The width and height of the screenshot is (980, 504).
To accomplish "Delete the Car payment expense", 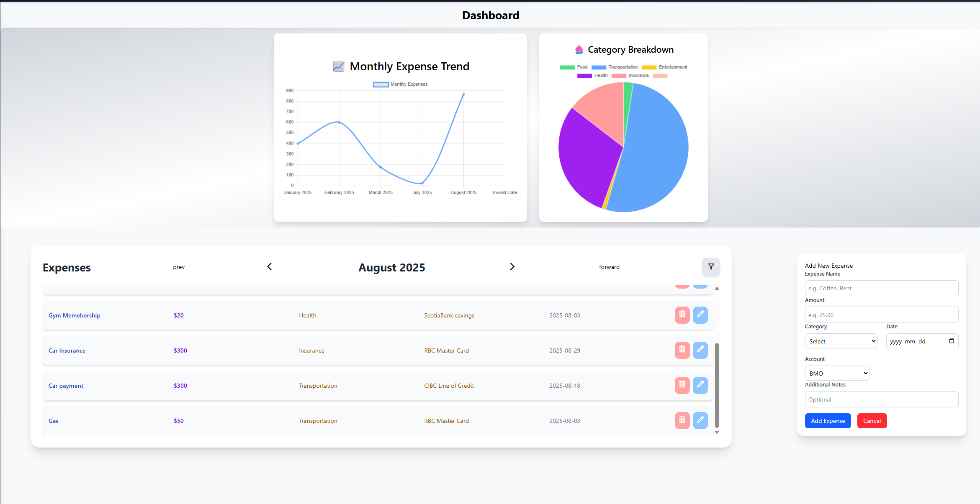I will coord(682,385).
